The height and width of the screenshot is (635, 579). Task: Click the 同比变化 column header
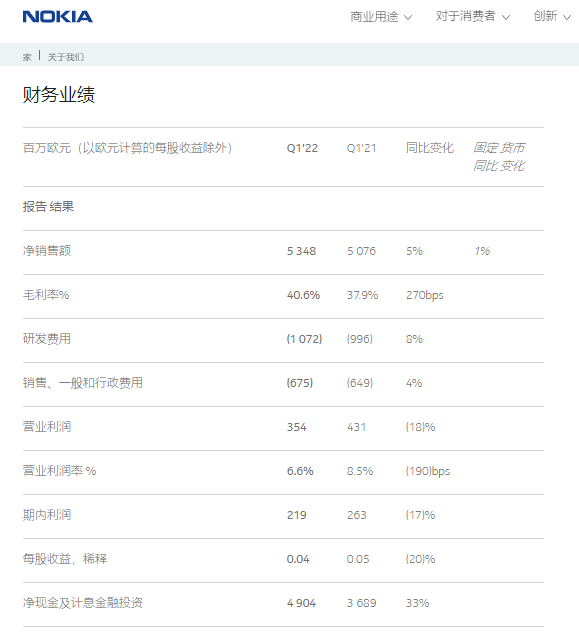430,148
